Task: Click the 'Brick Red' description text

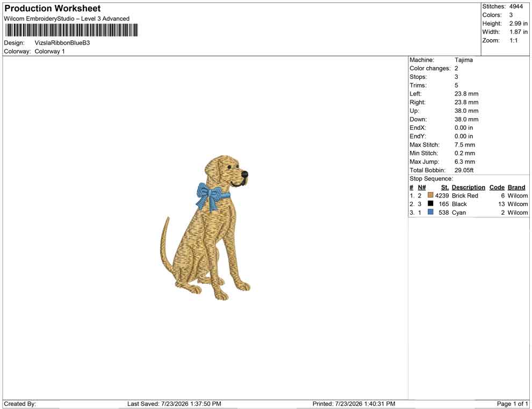Action: tap(465, 195)
